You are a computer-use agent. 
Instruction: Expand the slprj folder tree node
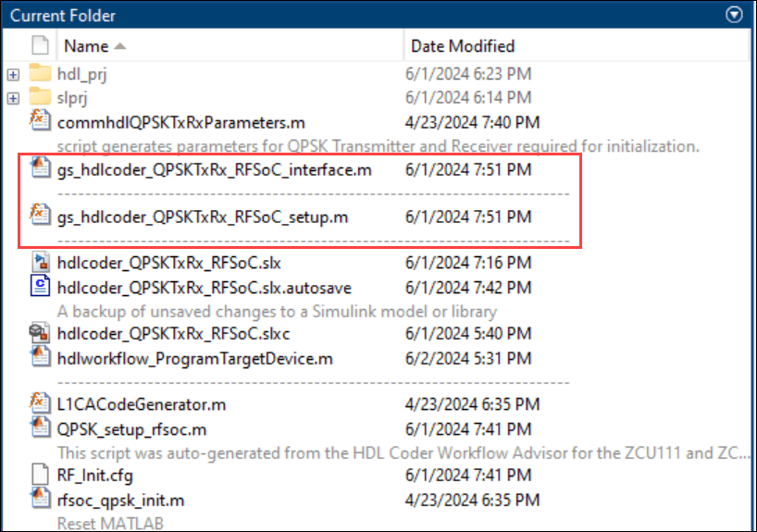(x=13, y=98)
